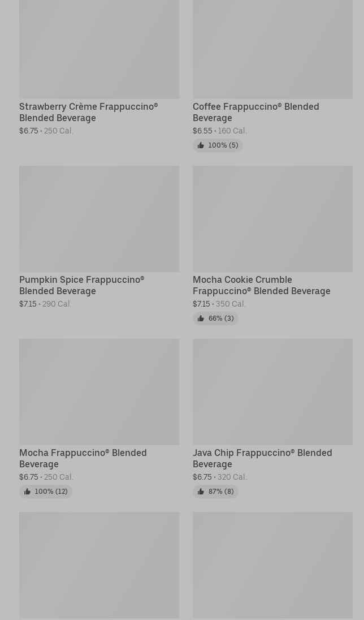The width and height of the screenshot is (364, 620).
Task: Open Mocha Cookie Crumble Frappuccino title
Action: coord(261,285)
